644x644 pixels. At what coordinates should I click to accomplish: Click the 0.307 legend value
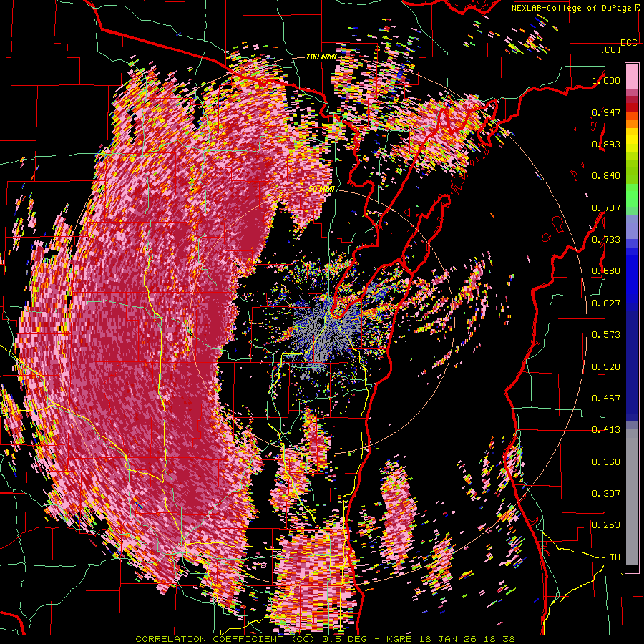coord(606,494)
